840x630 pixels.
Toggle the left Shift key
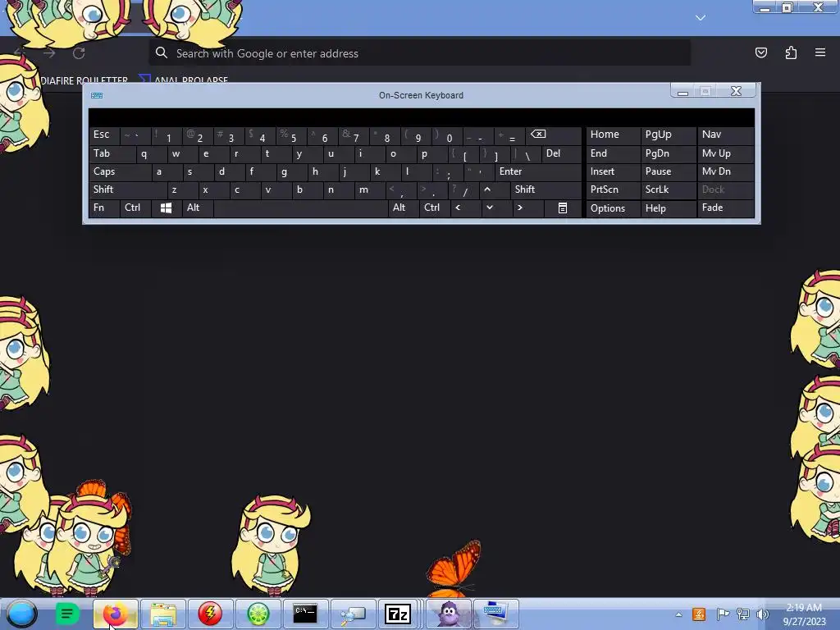[128, 189]
